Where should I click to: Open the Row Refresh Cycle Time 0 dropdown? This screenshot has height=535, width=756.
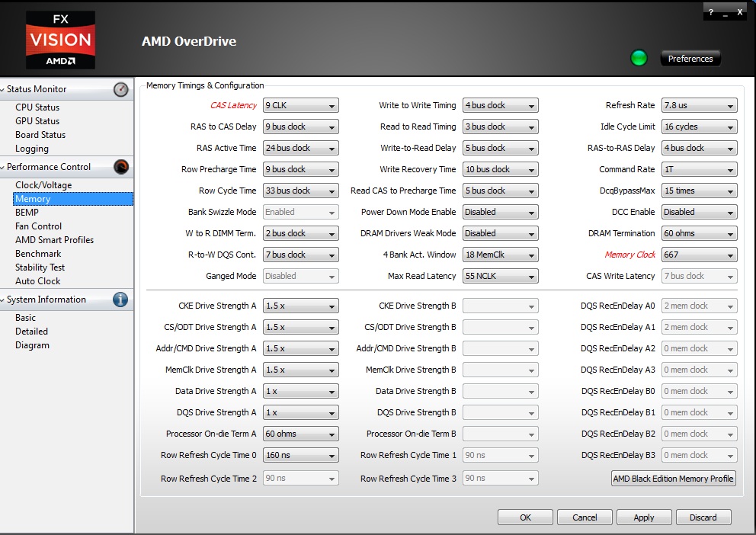point(301,455)
